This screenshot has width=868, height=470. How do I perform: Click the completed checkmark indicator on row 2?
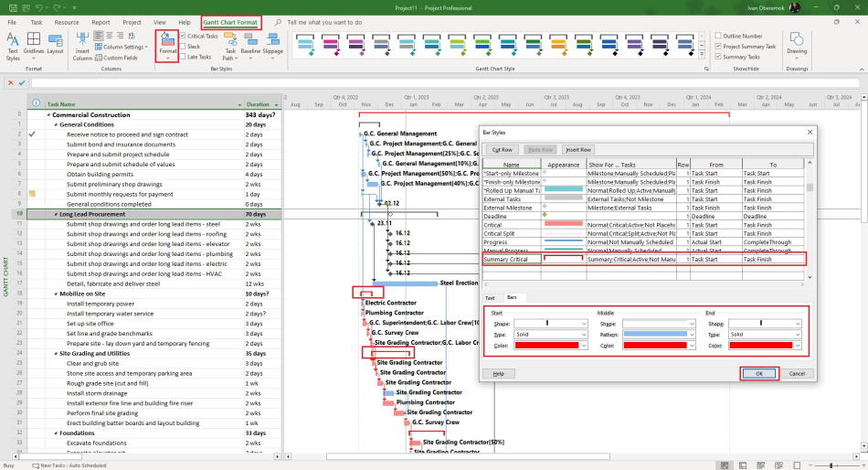pos(32,134)
